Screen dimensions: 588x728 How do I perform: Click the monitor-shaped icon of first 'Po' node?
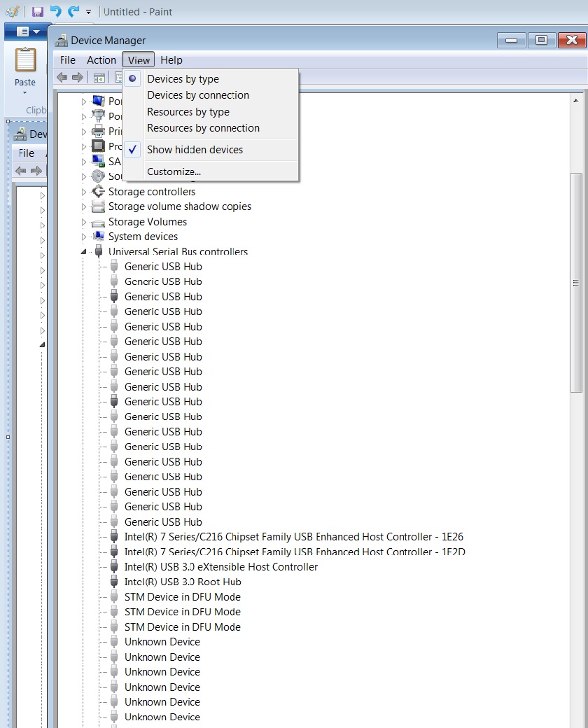[x=99, y=101]
